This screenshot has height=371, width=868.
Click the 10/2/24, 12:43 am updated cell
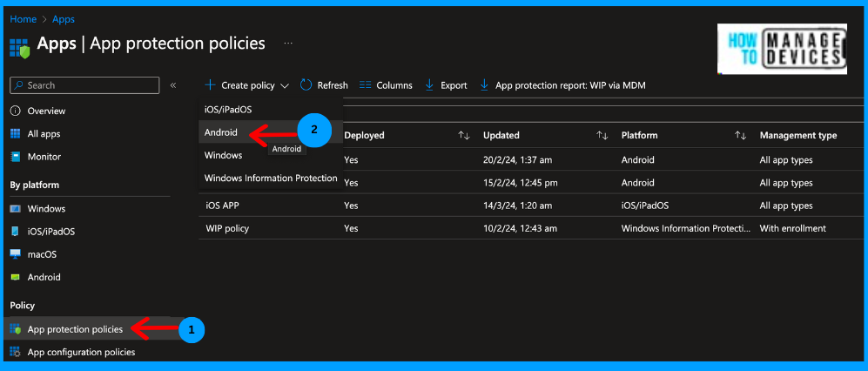pyautogui.click(x=520, y=228)
